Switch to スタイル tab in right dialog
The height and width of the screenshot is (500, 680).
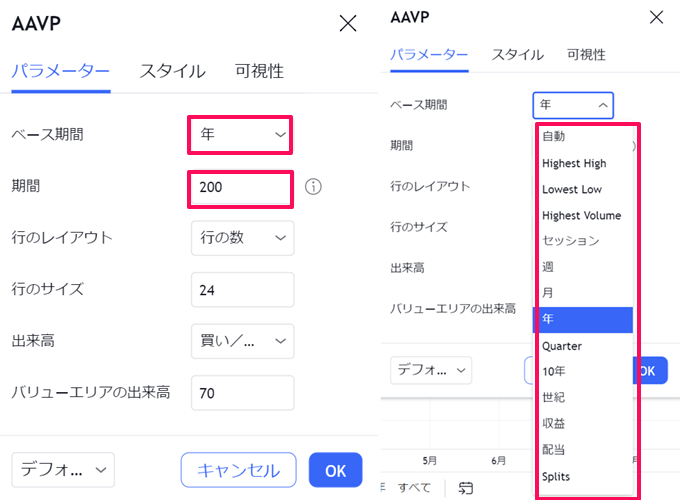(x=517, y=55)
